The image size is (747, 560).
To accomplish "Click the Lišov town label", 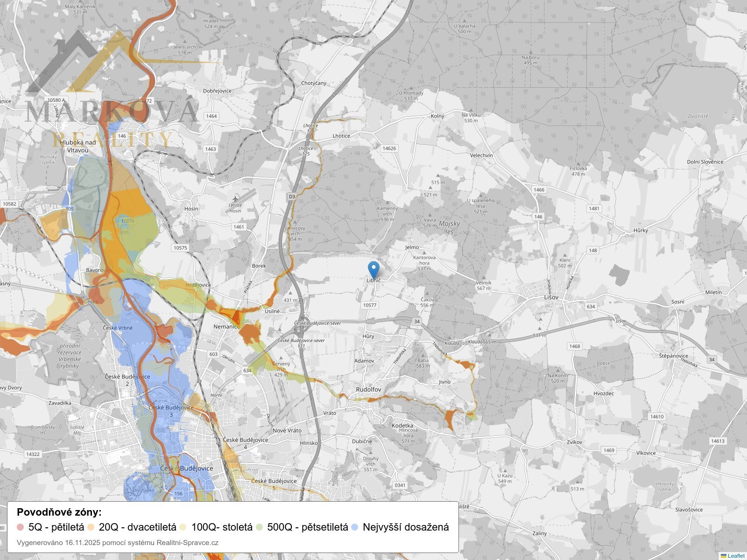I will coord(551,297).
